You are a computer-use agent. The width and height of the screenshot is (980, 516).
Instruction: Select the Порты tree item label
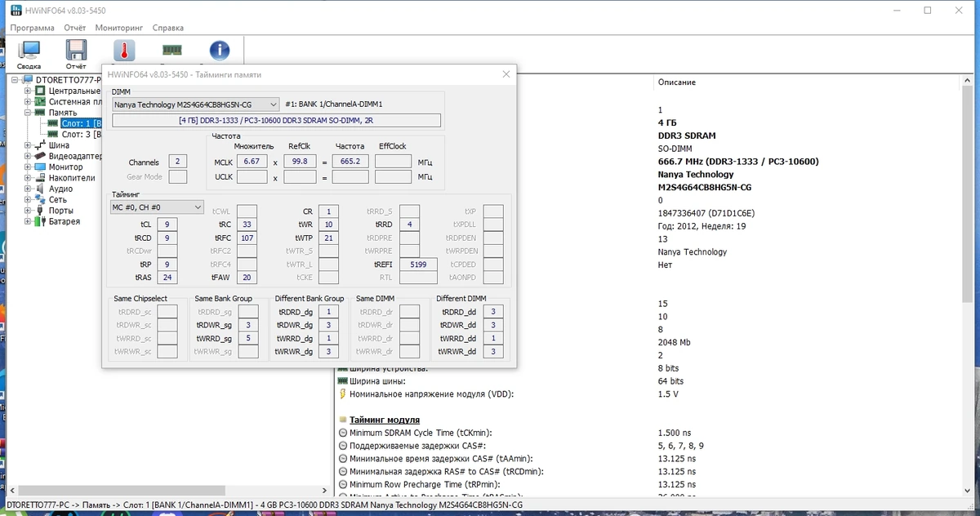60,211
